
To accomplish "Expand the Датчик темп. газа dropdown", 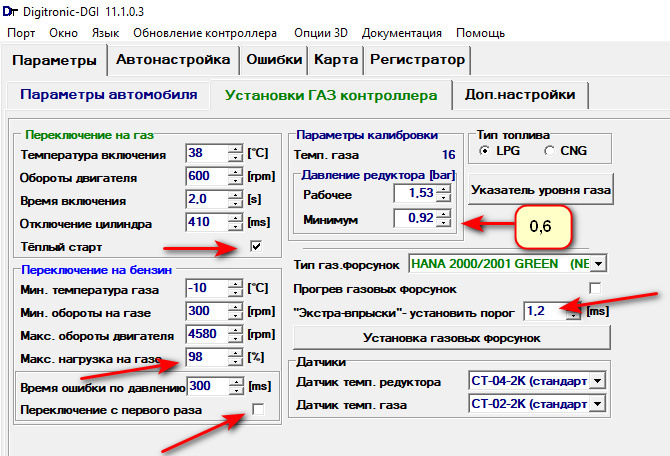I will [x=597, y=403].
